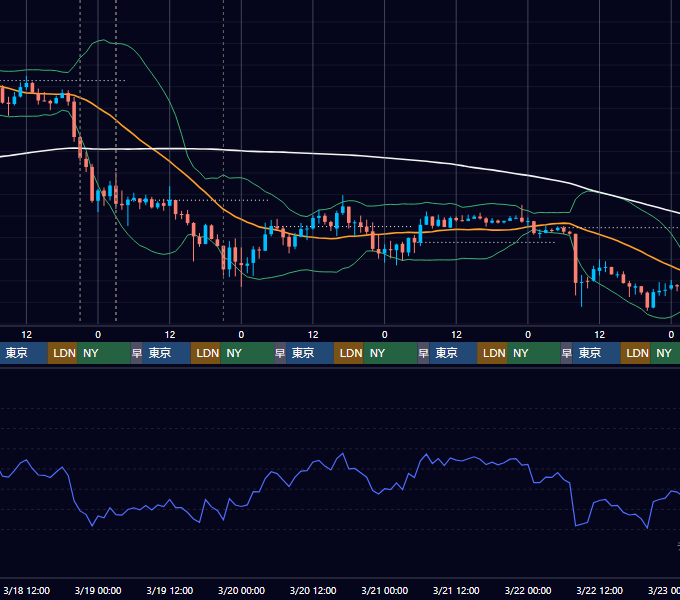The width and height of the screenshot is (680, 600).
Task: Click the 早 early-session block on 3/21
Action: pos(423,353)
